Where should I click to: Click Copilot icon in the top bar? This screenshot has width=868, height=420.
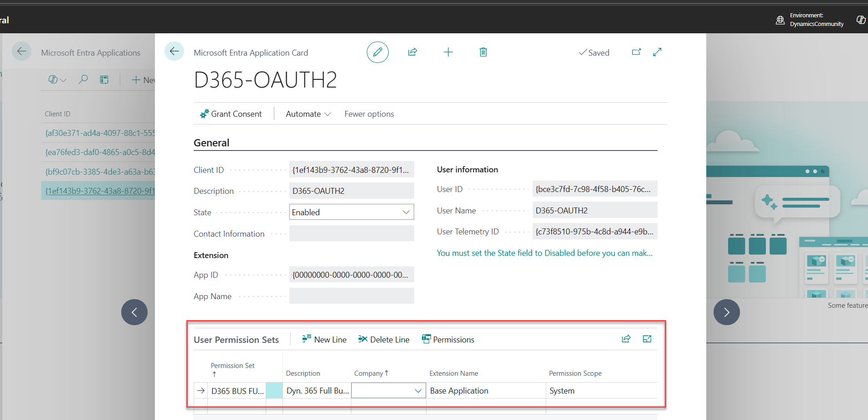[861, 20]
